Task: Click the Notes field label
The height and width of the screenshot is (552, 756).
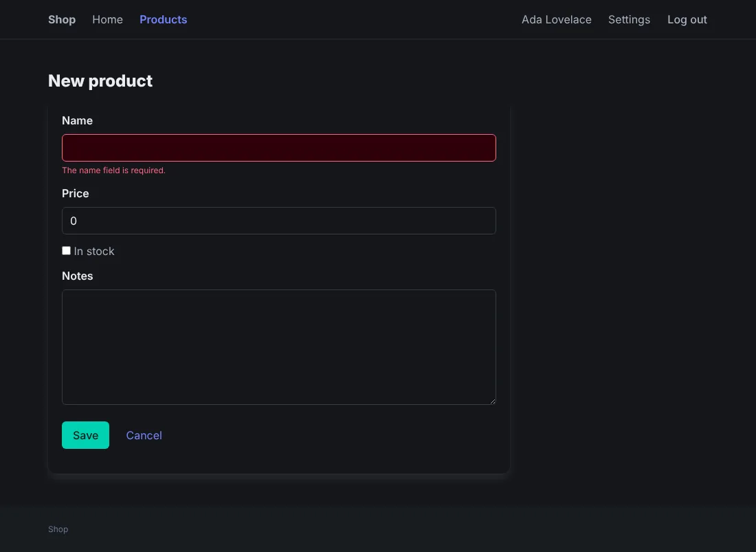Action: coord(78,276)
